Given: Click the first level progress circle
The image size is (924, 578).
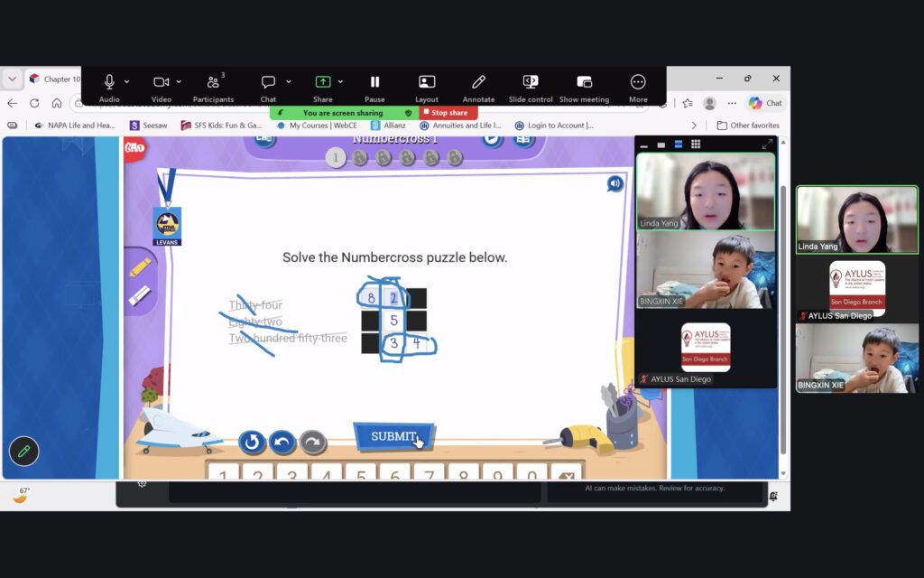Looking at the screenshot, I should coord(336,158).
